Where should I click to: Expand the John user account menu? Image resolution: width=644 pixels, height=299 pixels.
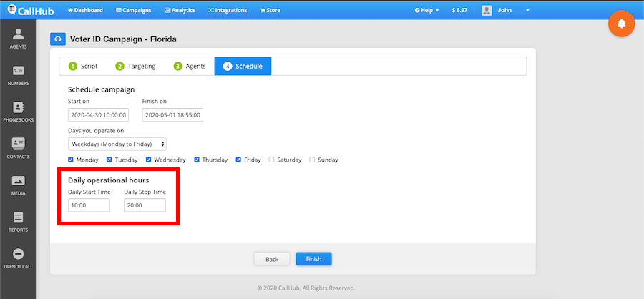[513, 10]
